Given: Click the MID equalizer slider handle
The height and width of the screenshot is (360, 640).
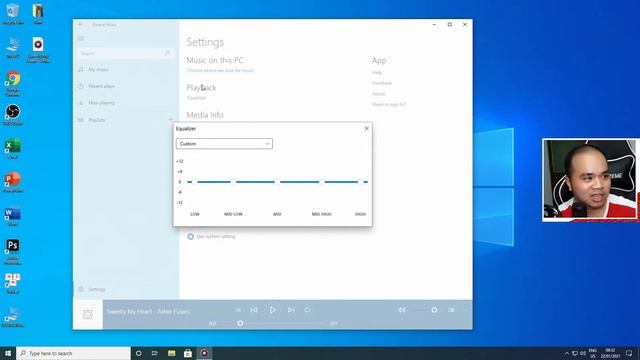Looking at the screenshot, I should point(277,182).
